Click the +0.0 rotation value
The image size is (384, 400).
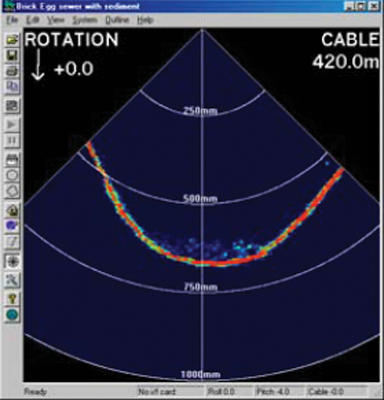(74, 69)
